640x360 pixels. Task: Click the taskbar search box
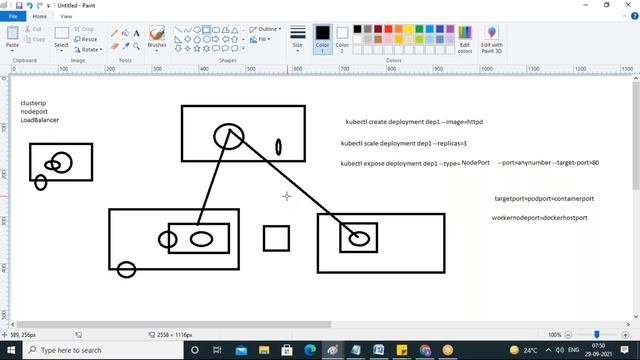tap(103, 350)
